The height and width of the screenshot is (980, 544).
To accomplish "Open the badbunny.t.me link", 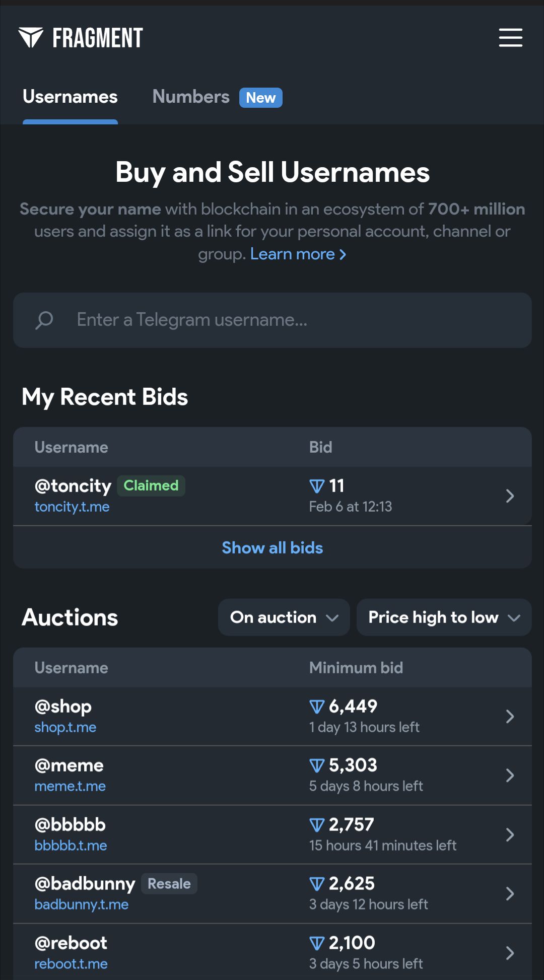I will click(82, 904).
